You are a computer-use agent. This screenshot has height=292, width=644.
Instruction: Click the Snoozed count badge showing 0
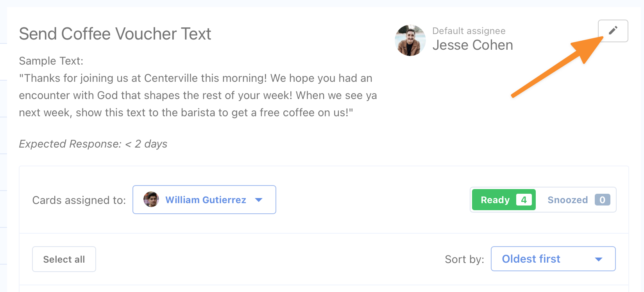603,200
